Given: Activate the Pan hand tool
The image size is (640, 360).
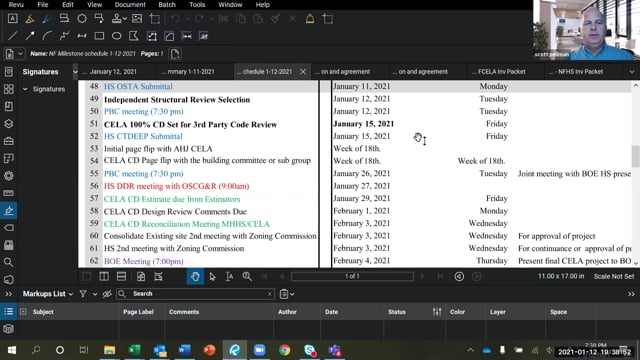Looking at the screenshot, I should click(x=195, y=277).
